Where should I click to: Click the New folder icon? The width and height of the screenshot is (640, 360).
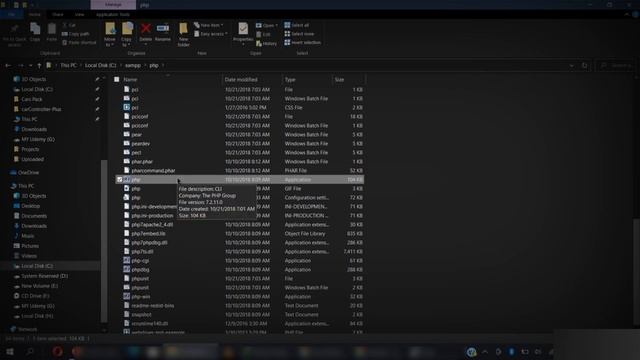[183, 28]
